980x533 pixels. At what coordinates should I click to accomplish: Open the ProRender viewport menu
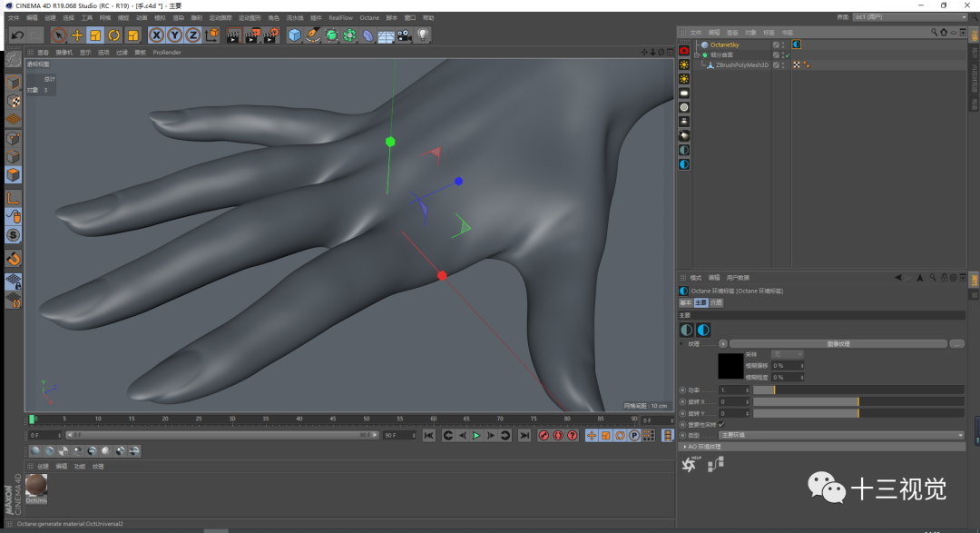tap(167, 53)
